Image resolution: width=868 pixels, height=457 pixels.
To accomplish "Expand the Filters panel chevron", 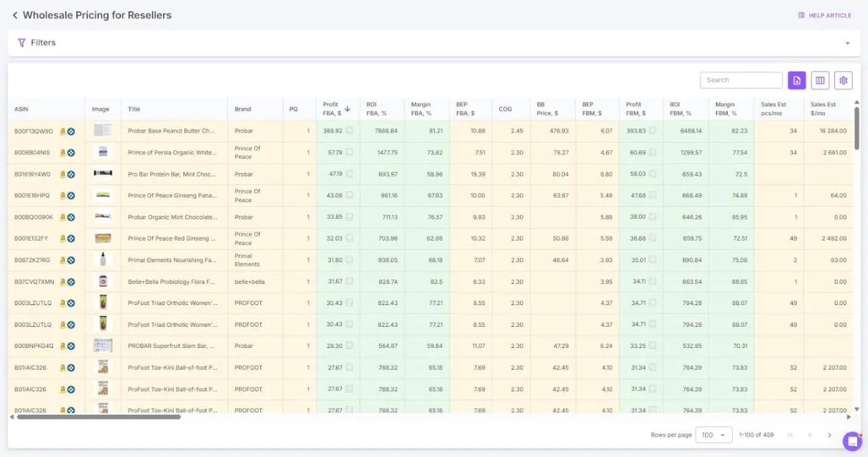I will point(848,43).
